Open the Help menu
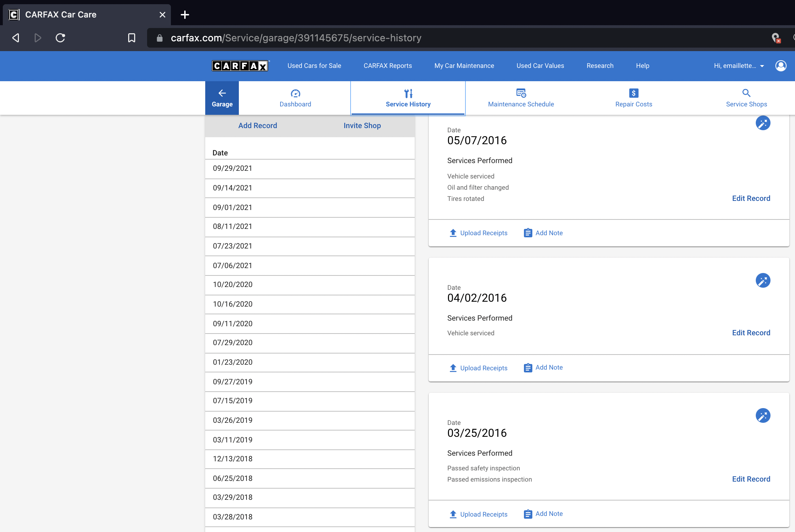The width and height of the screenshot is (795, 532). [x=642, y=66]
